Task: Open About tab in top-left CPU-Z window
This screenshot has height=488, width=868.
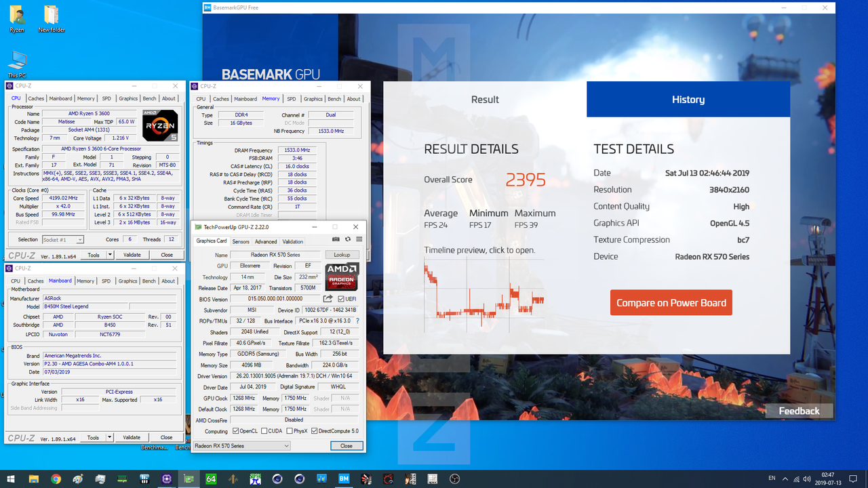Action: (x=168, y=98)
